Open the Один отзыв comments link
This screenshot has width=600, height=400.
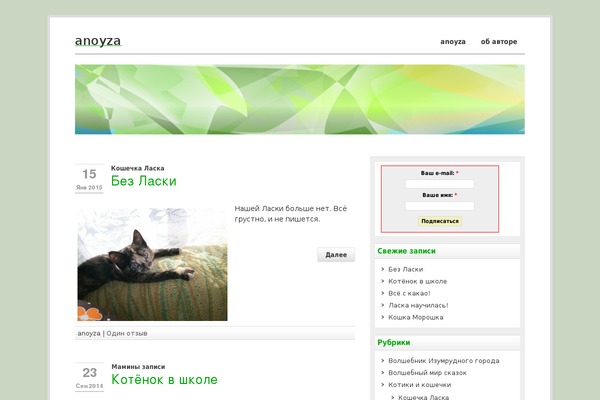tap(127, 333)
